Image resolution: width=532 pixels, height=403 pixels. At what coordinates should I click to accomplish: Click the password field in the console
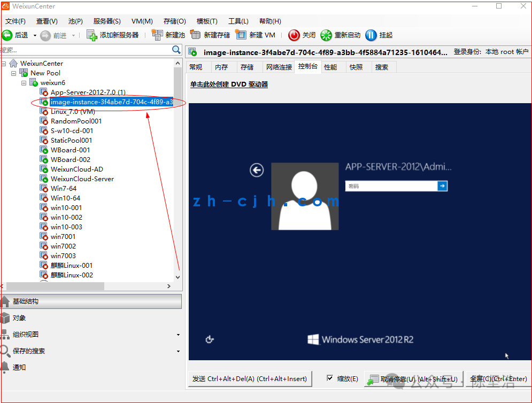(391, 186)
